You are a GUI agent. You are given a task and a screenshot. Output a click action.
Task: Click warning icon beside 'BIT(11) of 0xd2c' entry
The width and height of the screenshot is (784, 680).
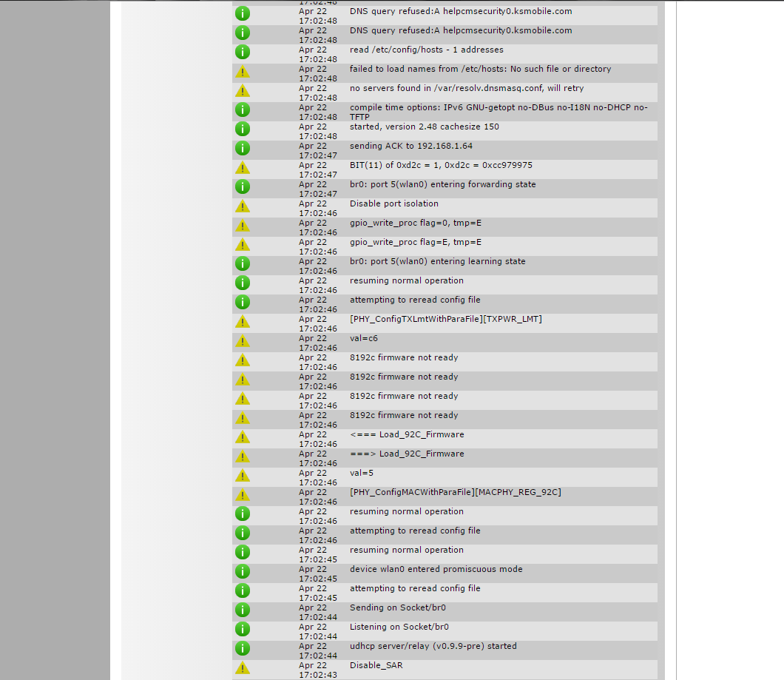[243, 168]
